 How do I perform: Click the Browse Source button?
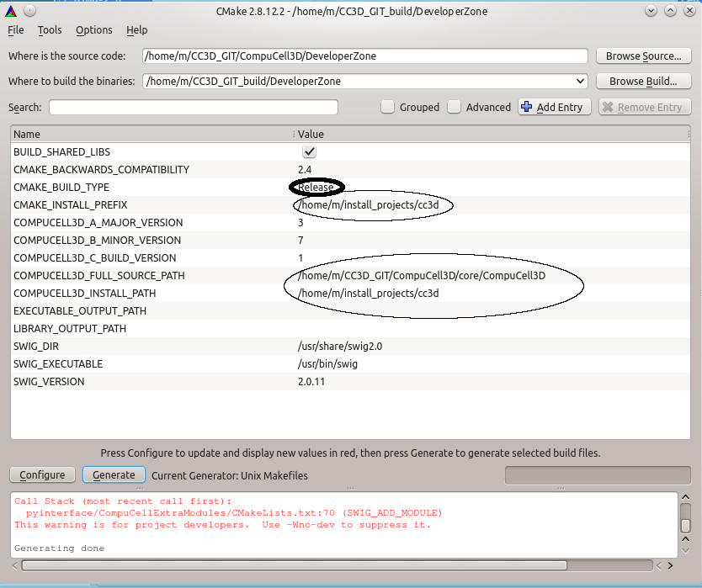[644, 56]
